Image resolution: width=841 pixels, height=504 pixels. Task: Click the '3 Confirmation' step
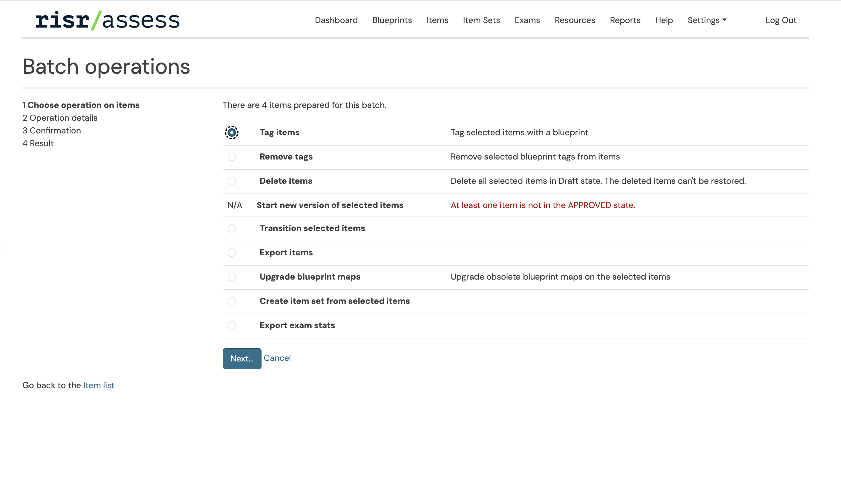coord(52,131)
